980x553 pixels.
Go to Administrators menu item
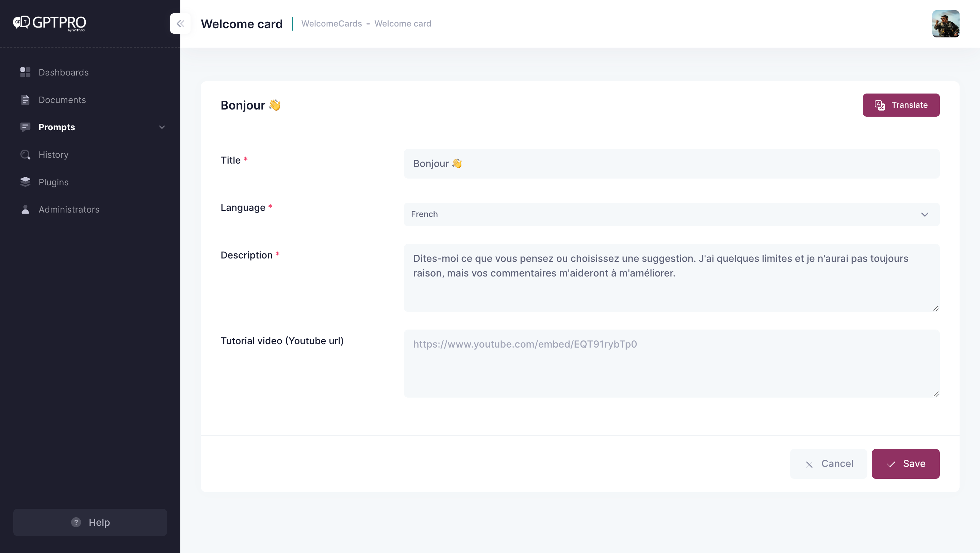point(69,210)
